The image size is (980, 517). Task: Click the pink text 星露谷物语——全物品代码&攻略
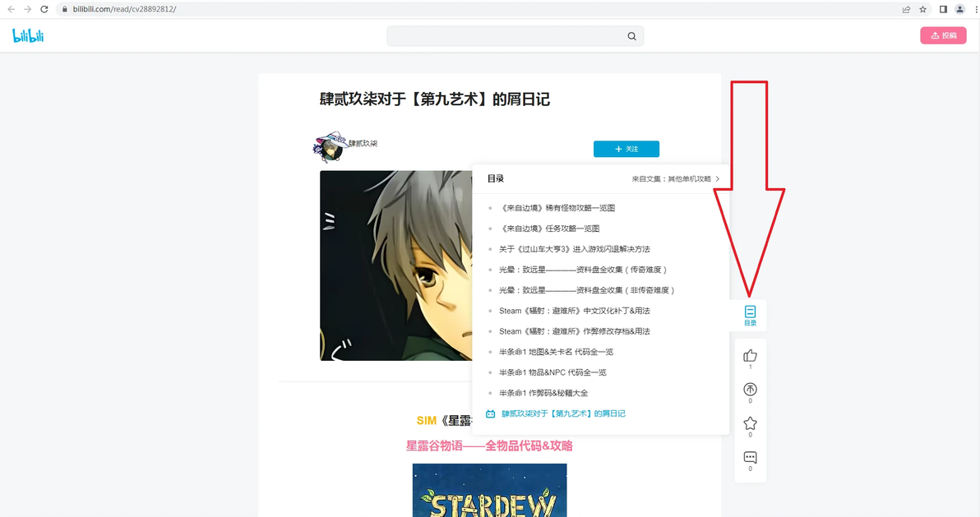click(489, 445)
